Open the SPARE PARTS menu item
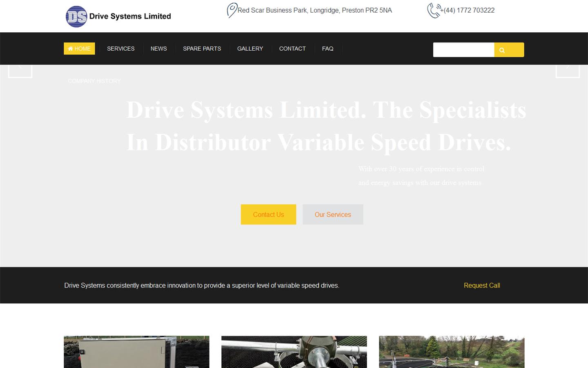Image resolution: width=588 pixels, height=368 pixels. tap(202, 49)
